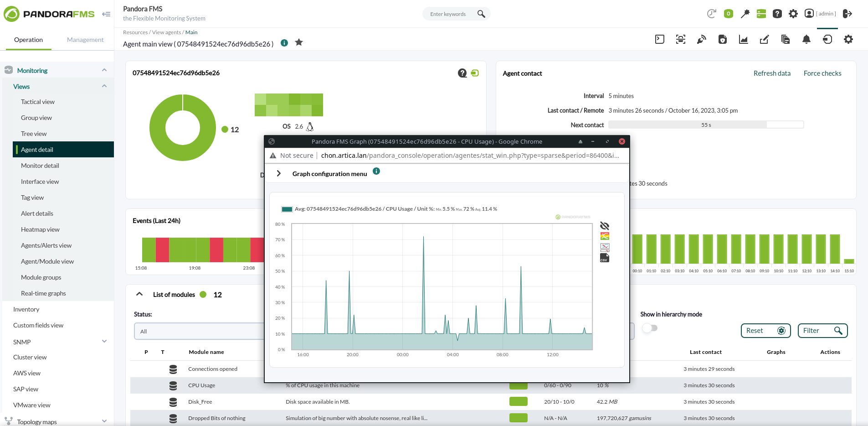This screenshot has height=426, width=868.
Task: Click the Force checks link
Action: coord(822,73)
